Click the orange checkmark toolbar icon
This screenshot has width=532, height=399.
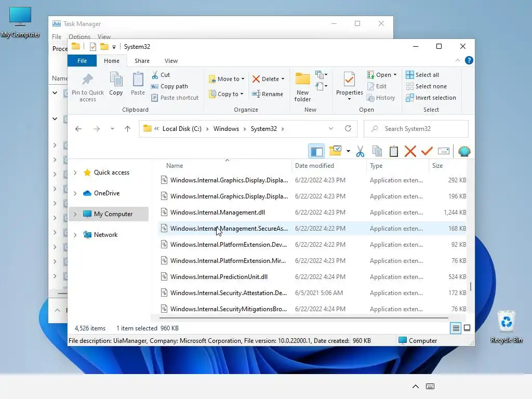427,151
